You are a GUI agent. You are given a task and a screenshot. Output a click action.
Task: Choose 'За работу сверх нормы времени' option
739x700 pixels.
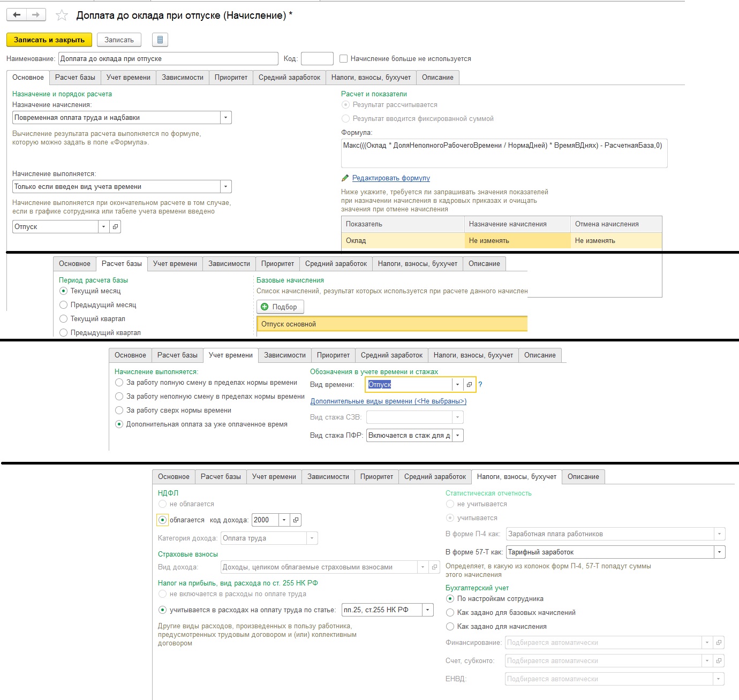pos(119,410)
